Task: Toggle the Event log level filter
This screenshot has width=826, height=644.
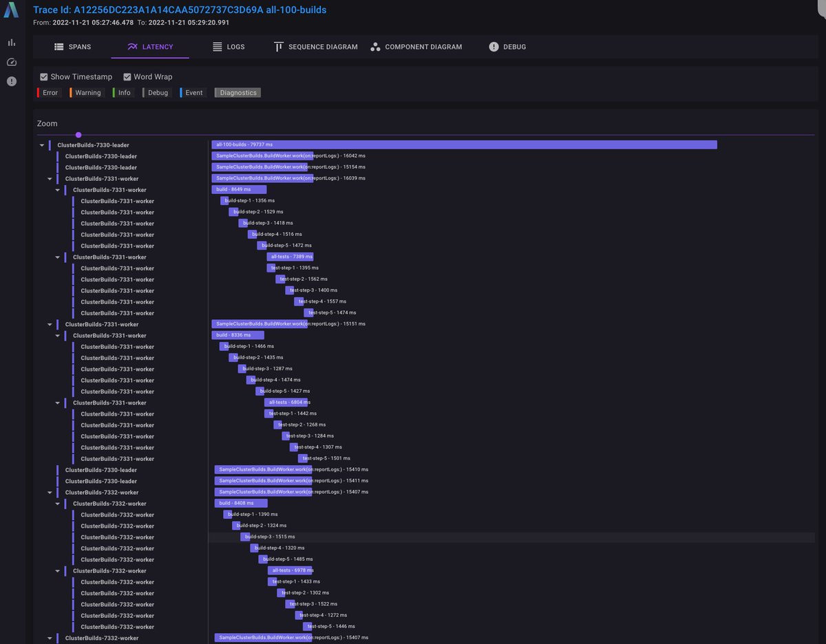Action: pos(192,93)
